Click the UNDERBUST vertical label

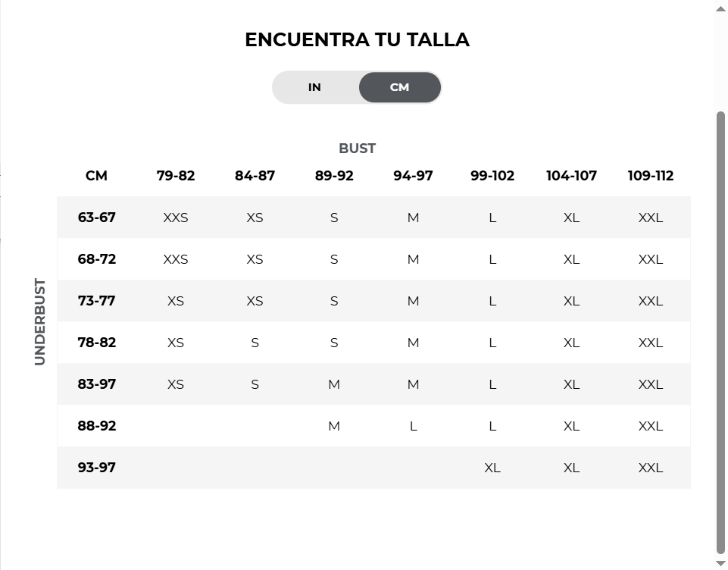[40, 322]
